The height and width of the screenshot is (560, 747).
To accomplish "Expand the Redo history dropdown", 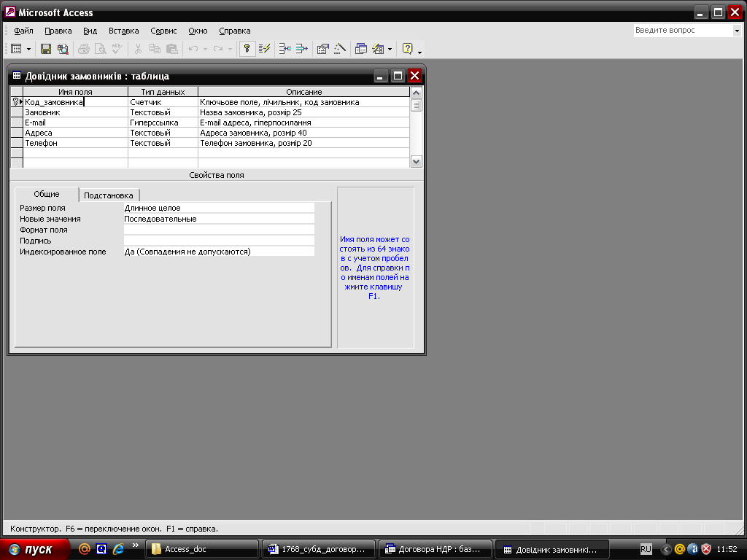I will (x=230, y=49).
